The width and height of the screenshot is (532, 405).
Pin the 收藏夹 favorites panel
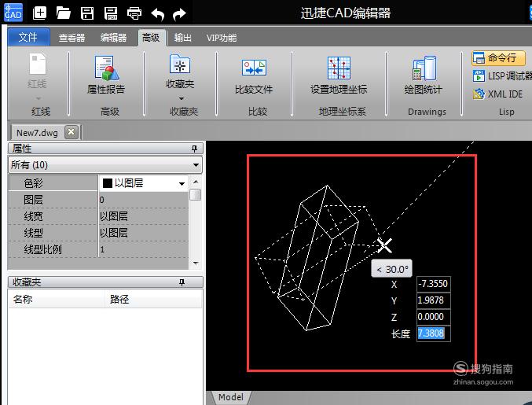pyautogui.click(x=182, y=282)
